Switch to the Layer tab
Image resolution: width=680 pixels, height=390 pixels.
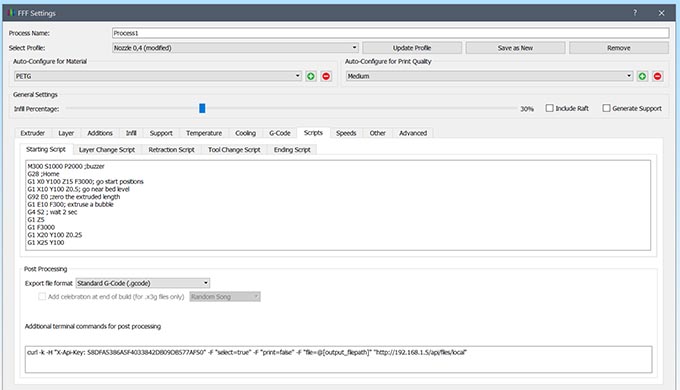pyautogui.click(x=66, y=133)
